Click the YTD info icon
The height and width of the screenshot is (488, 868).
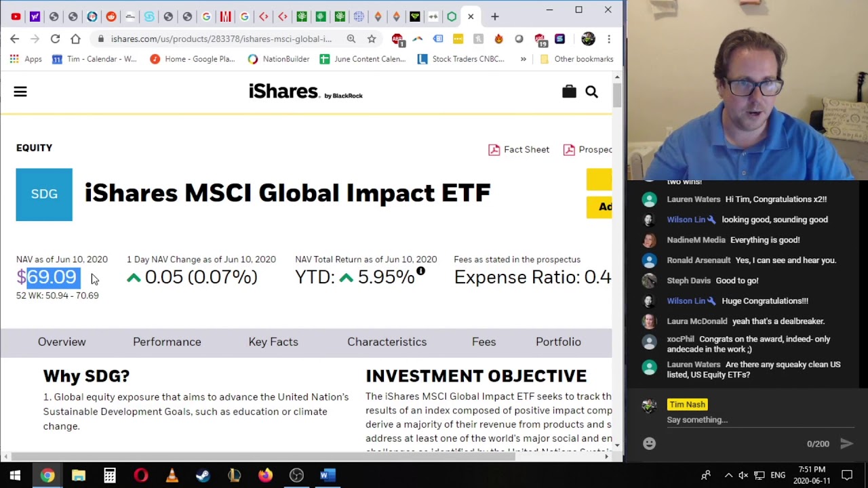coord(420,271)
